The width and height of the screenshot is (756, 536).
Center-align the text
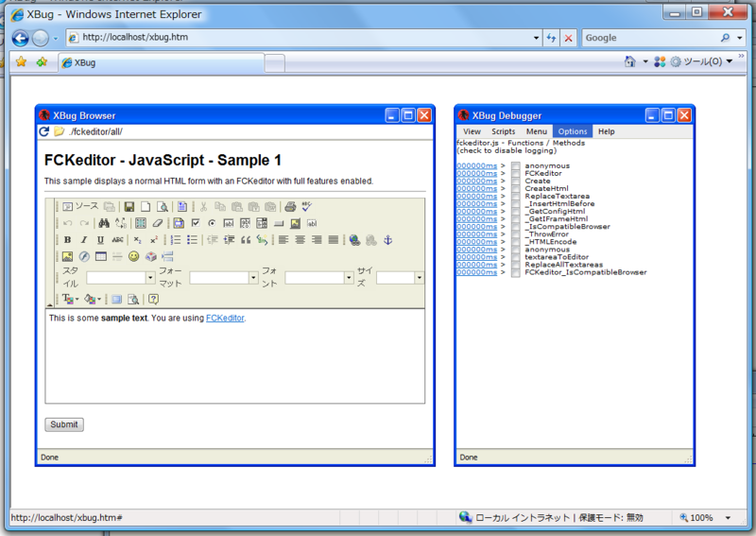pos(300,240)
